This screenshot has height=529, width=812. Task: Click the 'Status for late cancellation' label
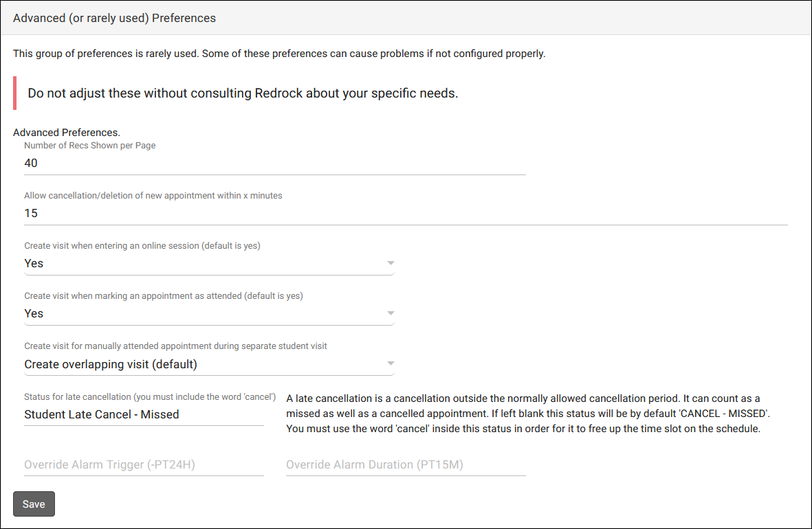pos(150,396)
